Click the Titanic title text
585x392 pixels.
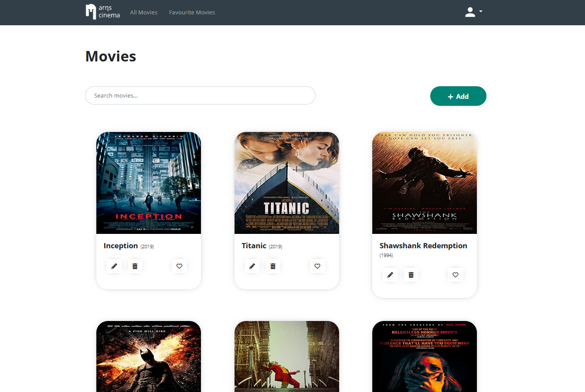[x=254, y=246]
